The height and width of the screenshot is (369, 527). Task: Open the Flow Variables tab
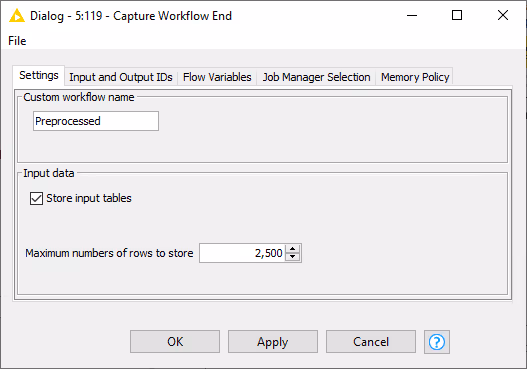coord(217,77)
